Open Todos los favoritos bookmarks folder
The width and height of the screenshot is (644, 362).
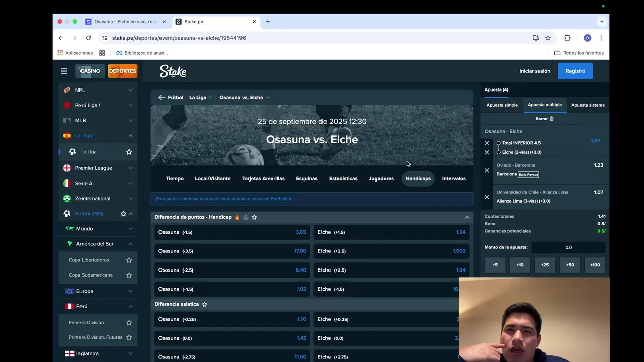tap(579, 53)
